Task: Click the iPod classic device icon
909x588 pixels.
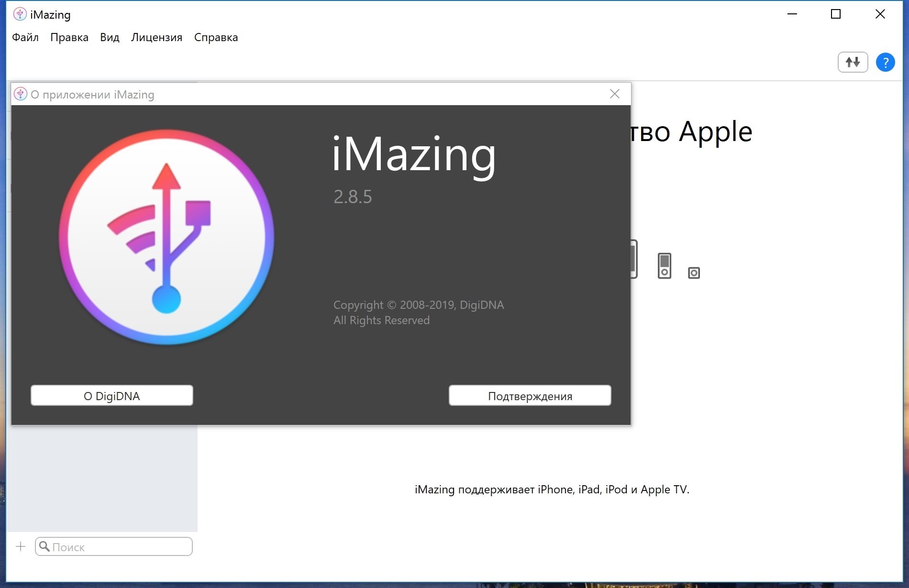Action: coord(664,265)
